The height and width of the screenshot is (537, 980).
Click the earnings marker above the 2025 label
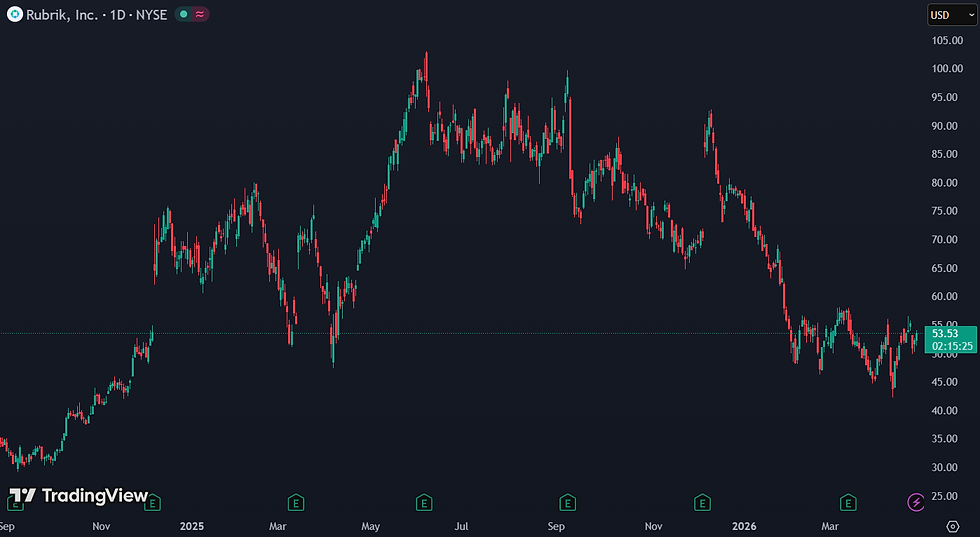[152, 502]
